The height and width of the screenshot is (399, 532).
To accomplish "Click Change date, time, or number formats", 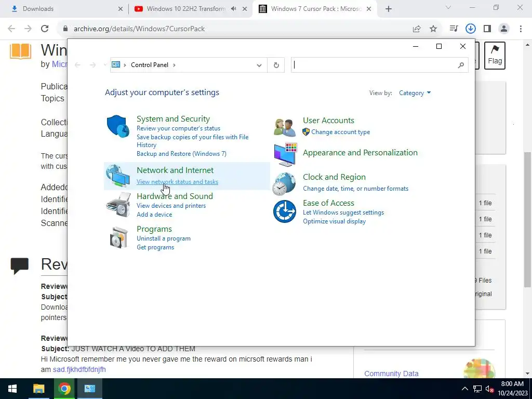I will 355,189.
